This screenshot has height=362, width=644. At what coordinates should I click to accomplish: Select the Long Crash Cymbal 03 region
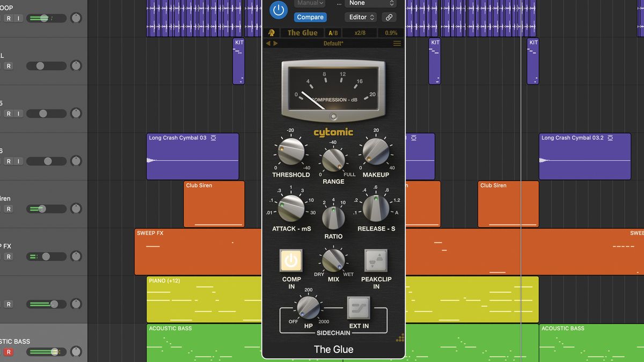[193, 157]
